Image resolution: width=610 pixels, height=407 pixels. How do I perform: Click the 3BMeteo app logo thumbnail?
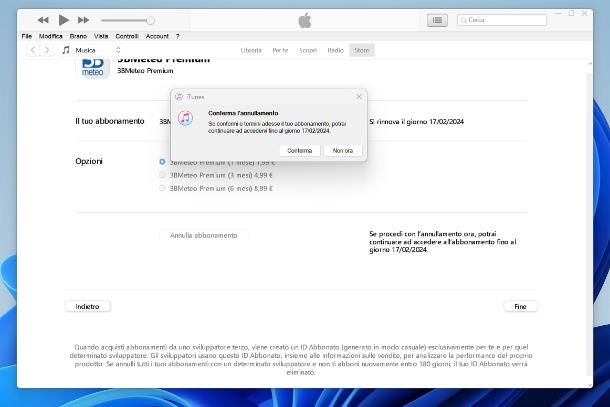(93, 68)
